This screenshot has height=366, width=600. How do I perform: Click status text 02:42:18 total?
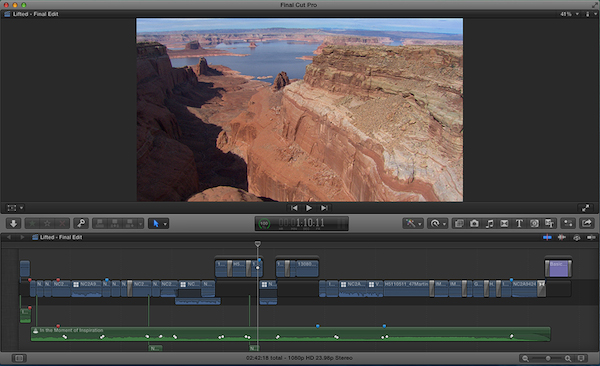266,358
